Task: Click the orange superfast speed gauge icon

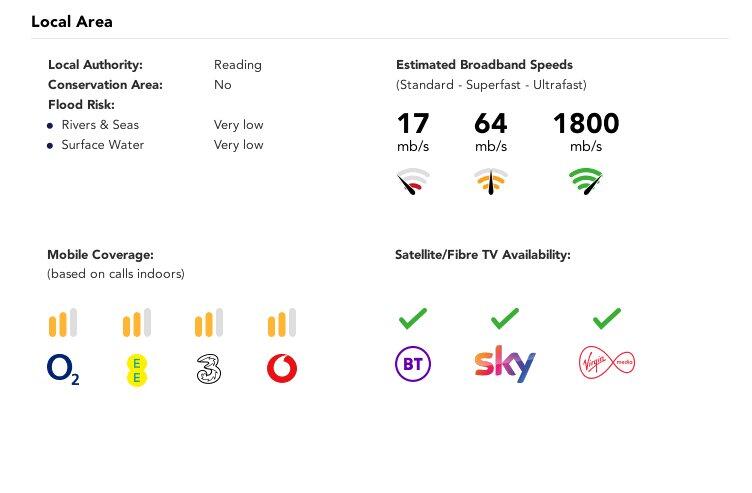Action: pos(490,181)
